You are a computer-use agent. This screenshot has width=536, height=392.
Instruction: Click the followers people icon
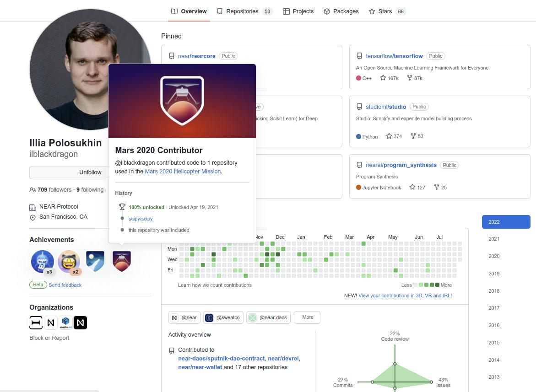coord(32,190)
